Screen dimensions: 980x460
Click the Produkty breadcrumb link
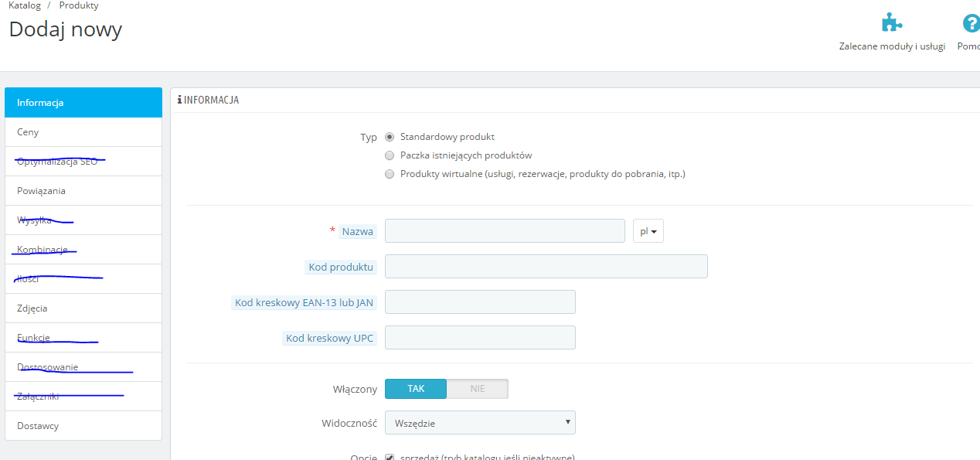[x=79, y=5]
